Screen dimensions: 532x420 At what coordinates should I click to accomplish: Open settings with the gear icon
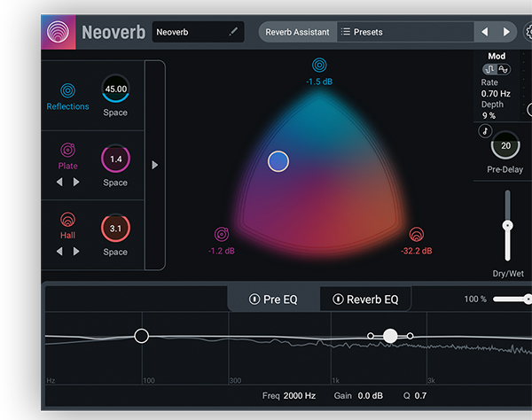(528, 32)
